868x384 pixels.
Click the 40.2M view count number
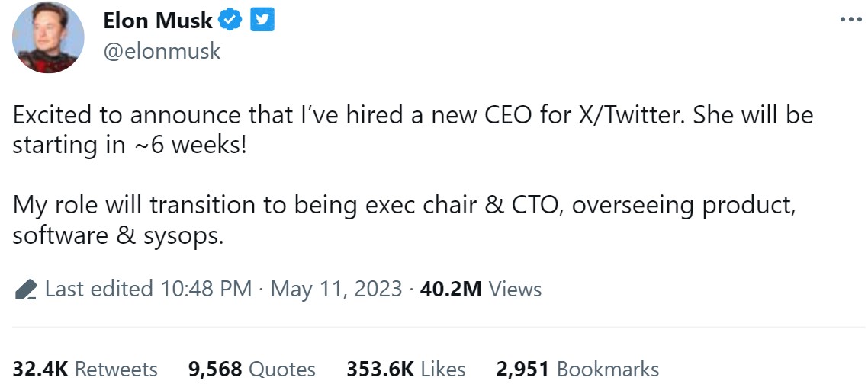[x=451, y=290]
